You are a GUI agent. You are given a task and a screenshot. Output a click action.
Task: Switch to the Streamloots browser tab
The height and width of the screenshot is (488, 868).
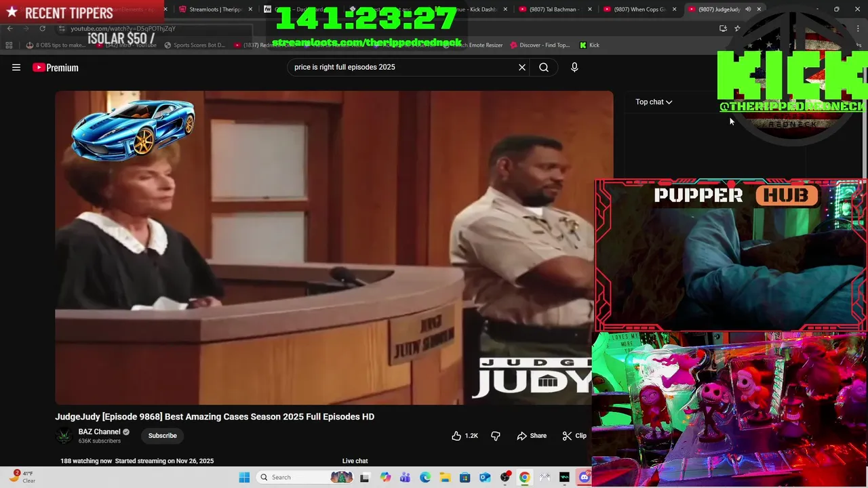tap(216, 9)
